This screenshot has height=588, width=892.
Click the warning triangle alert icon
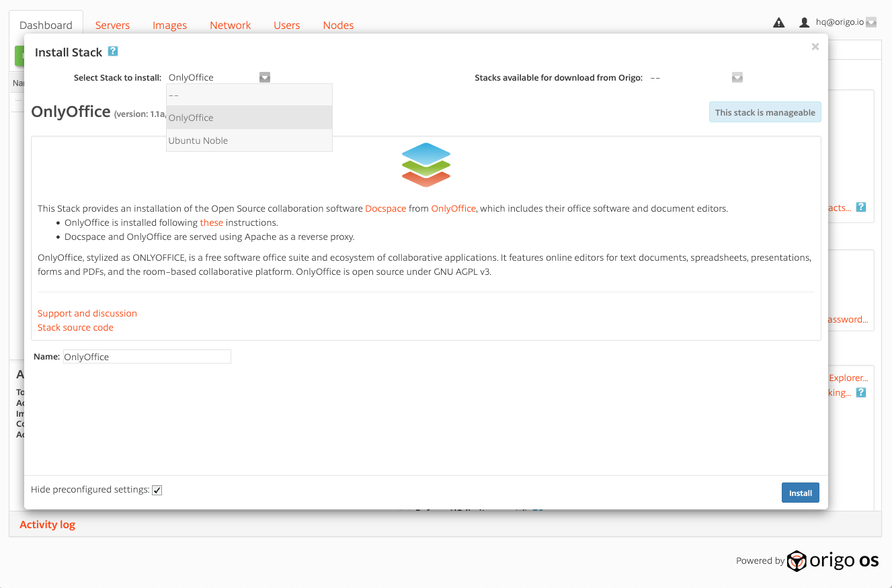pyautogui.click(x=778, y=23)
